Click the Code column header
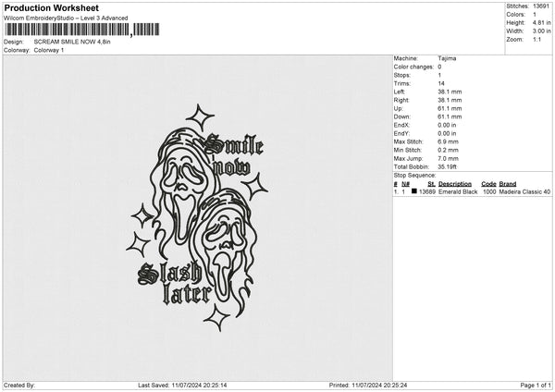 [488, 184]
